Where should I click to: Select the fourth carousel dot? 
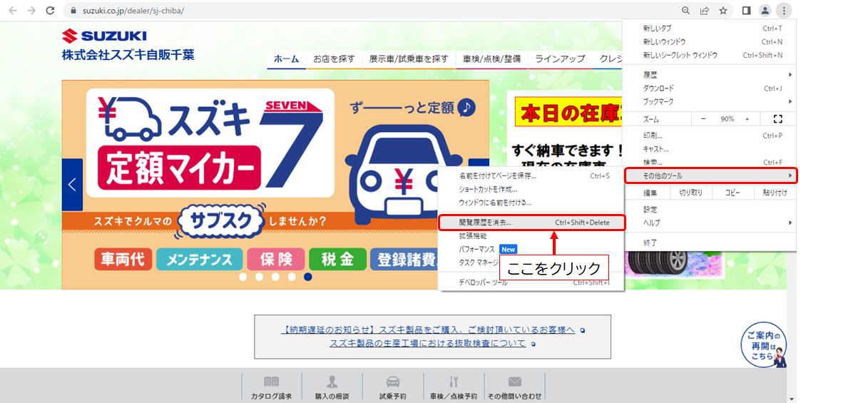(x=292, y=277)
